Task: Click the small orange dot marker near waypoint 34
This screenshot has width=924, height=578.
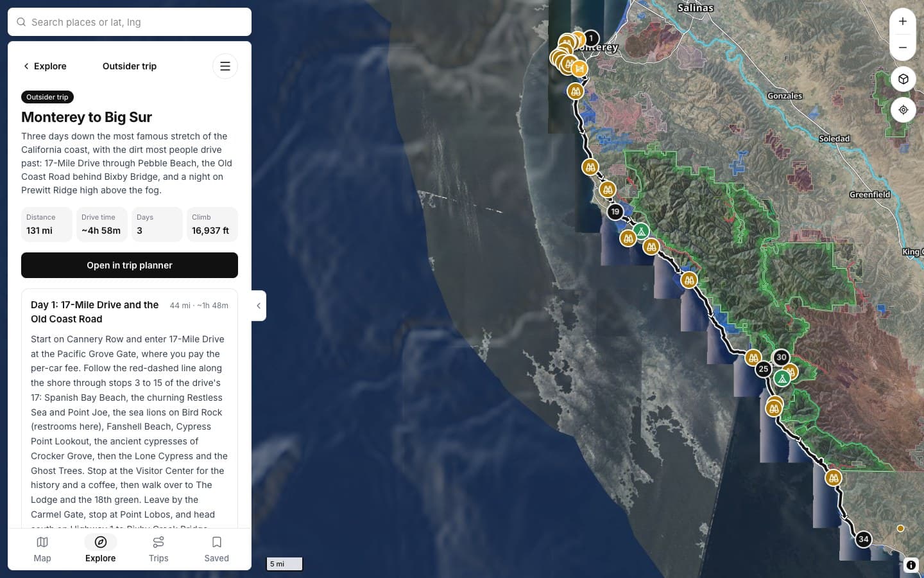Action: click(900, 529)
